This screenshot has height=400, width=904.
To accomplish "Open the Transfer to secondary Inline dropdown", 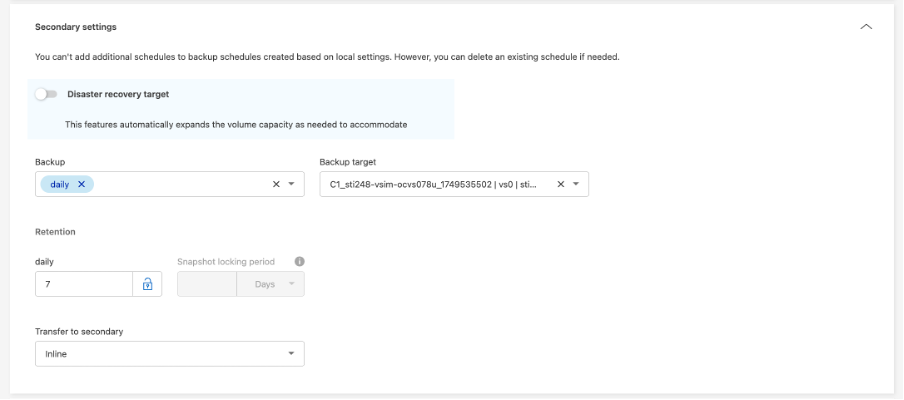I will [170, 354].
